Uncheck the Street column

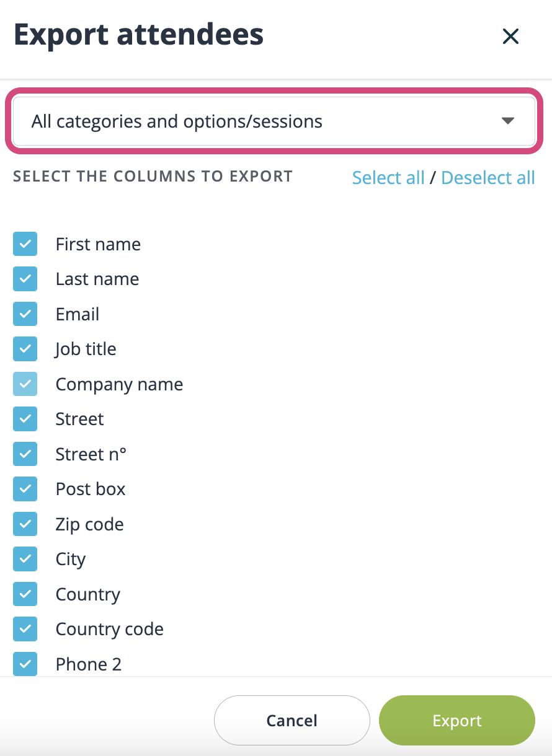coord(25,419)
